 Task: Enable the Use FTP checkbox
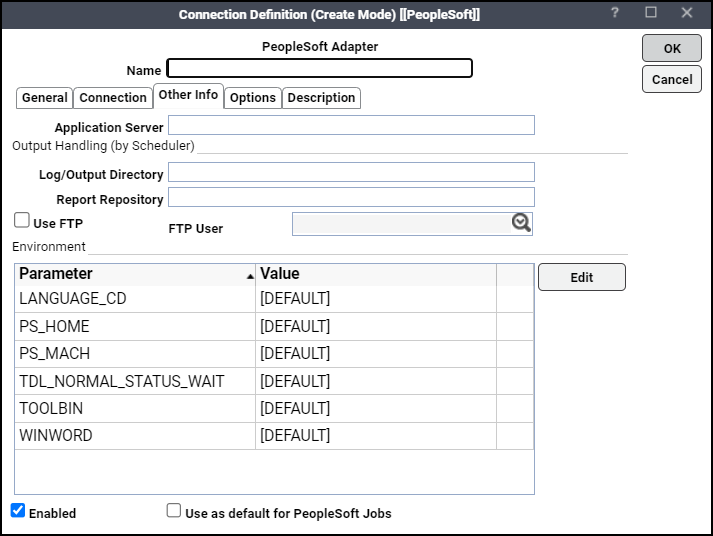[22, 220]
